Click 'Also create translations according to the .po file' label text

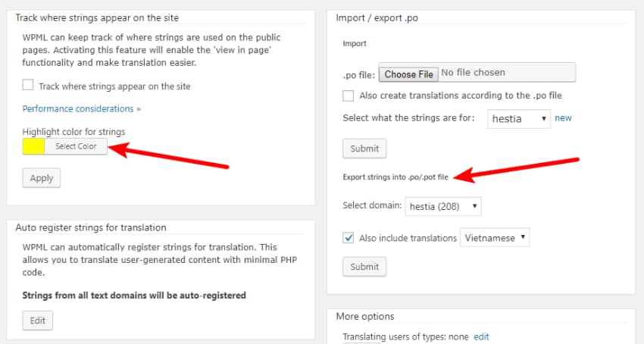[x=460, y=95]
